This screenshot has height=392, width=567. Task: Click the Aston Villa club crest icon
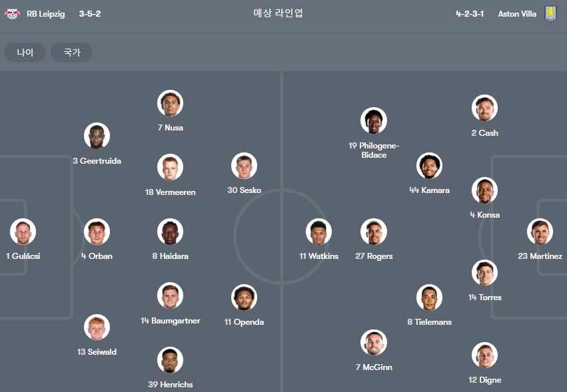point(550,14)
